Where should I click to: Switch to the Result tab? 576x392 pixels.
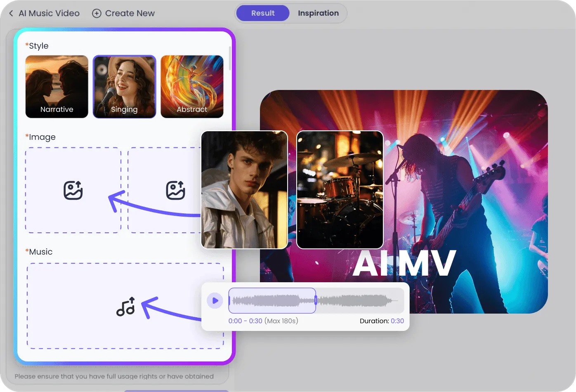(x=262, y=13)
